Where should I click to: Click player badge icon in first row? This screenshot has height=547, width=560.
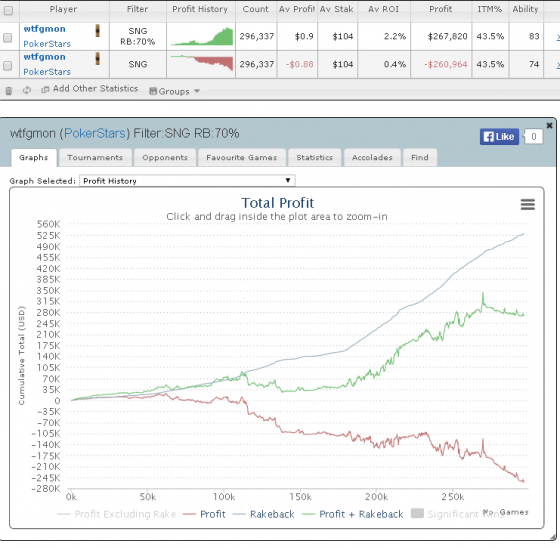coord(97,31)
